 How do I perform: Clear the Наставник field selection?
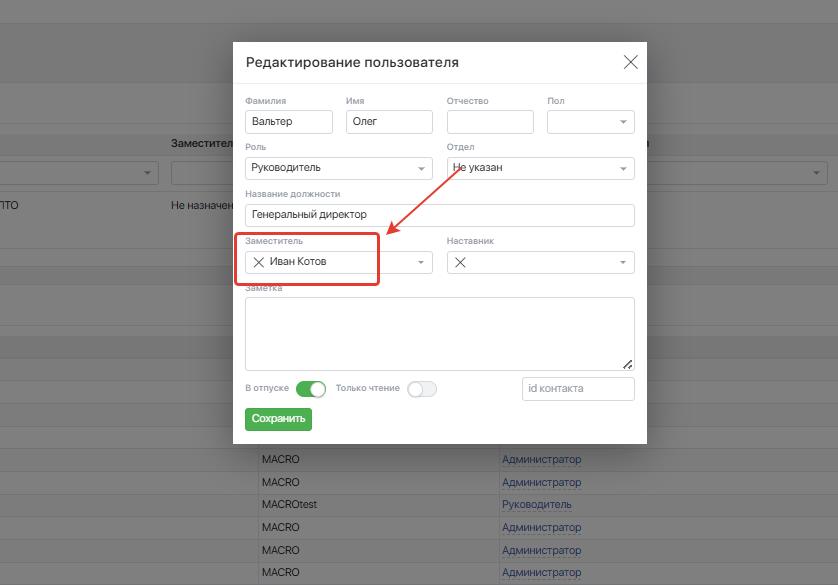[460, 262]
